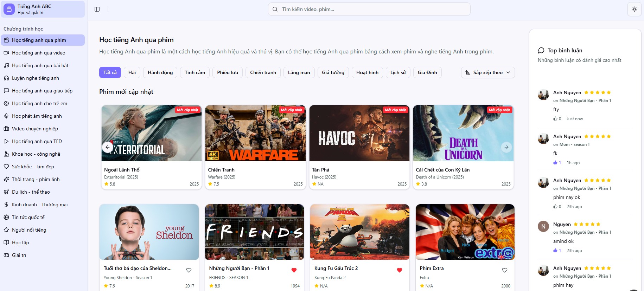Click microphone icon for Học phát âm

[6, 116]
